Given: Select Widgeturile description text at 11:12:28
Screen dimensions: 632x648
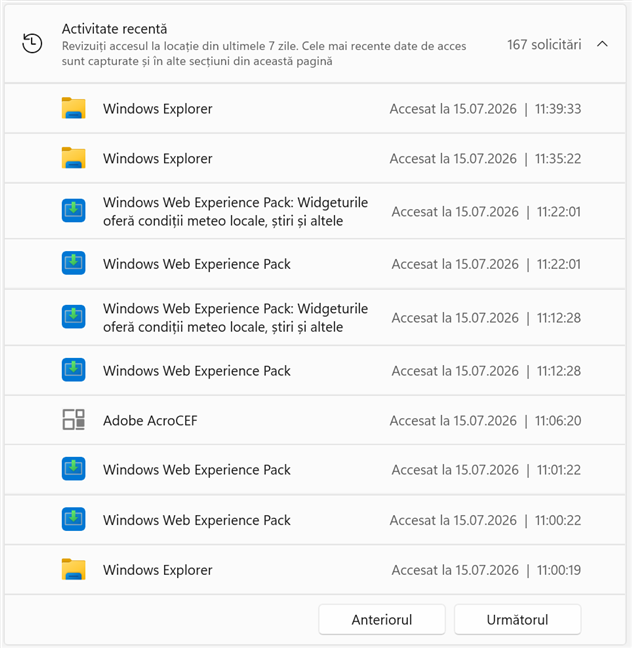Looking at the screenshot, I should tap(235, 317).
